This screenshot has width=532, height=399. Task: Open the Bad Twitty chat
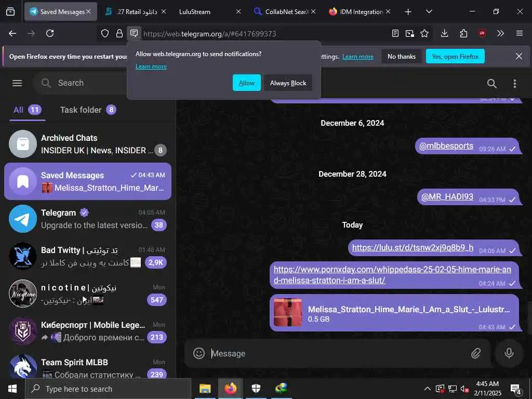pyautogui.click(x=88, y=256)
